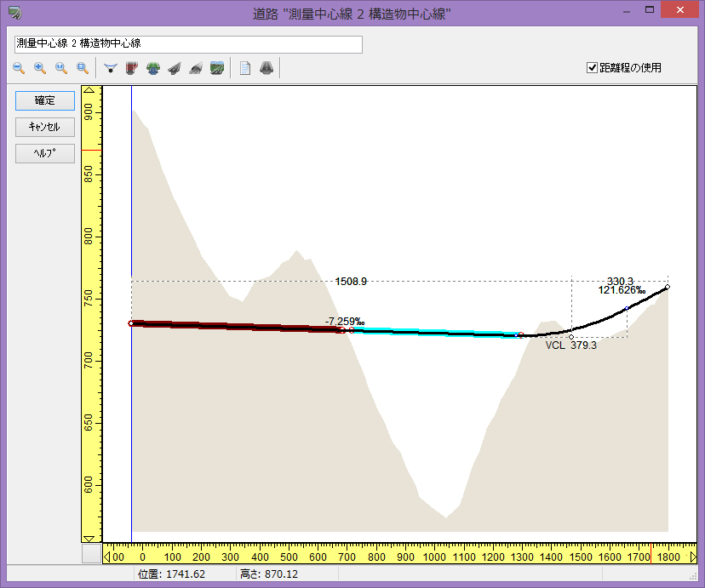Click the zoom out magnifier icon
This screenshot has width=705, height=588.
pos(19,68)
